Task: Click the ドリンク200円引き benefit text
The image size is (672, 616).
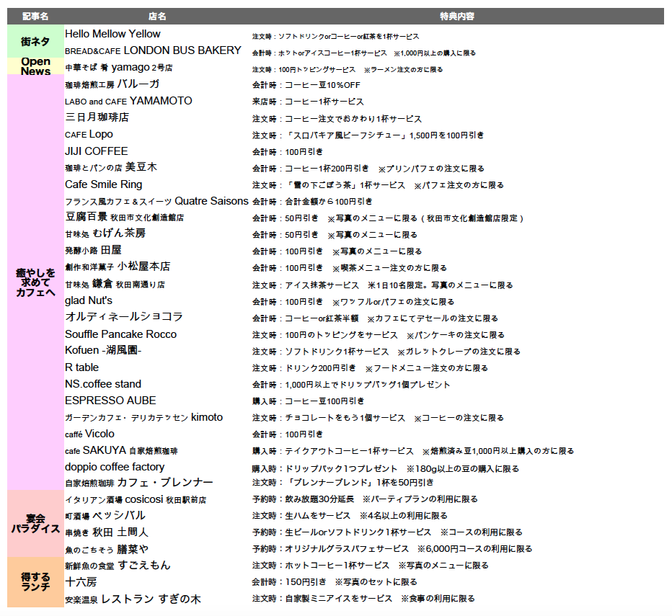Action: [320, 368]
